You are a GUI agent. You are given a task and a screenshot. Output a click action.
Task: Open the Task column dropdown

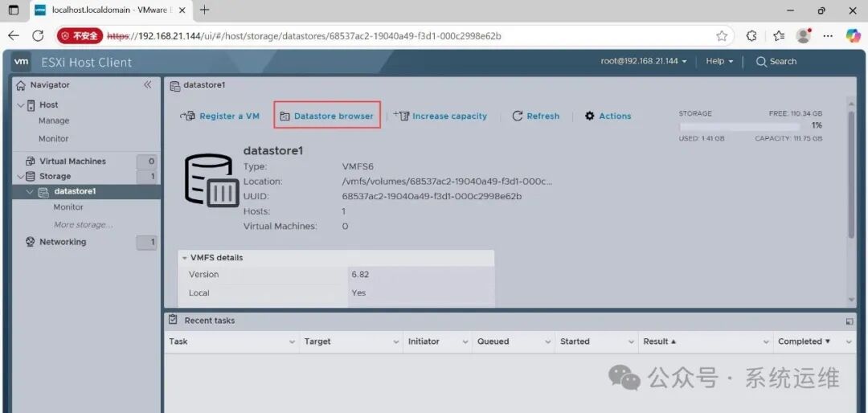tap(293, 342)
